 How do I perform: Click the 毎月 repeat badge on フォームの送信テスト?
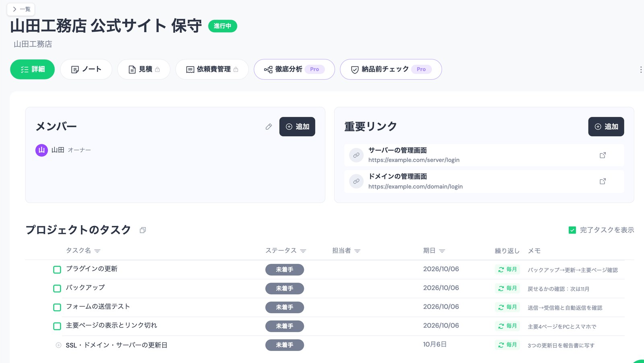pos(508,307)
